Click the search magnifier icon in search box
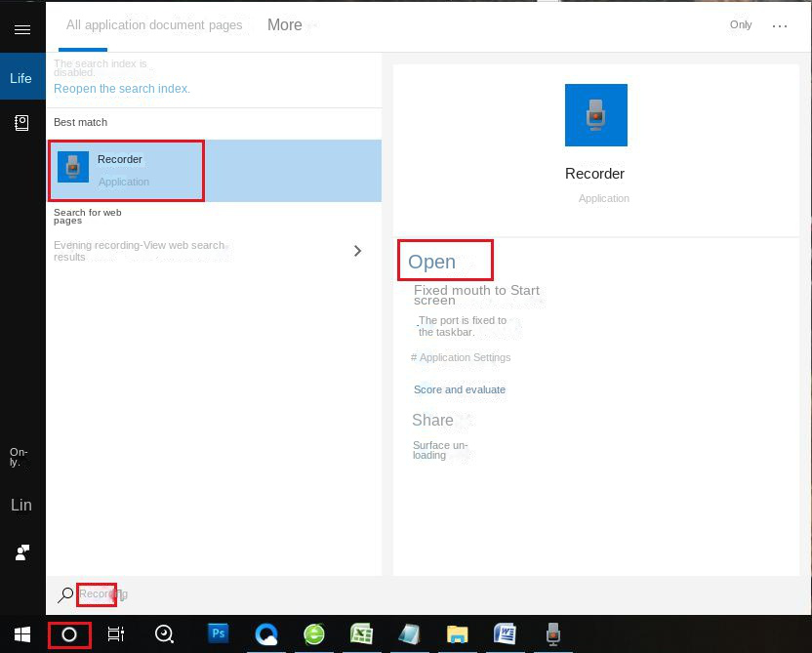Screen dimensions: 812x653 (65, 595)
